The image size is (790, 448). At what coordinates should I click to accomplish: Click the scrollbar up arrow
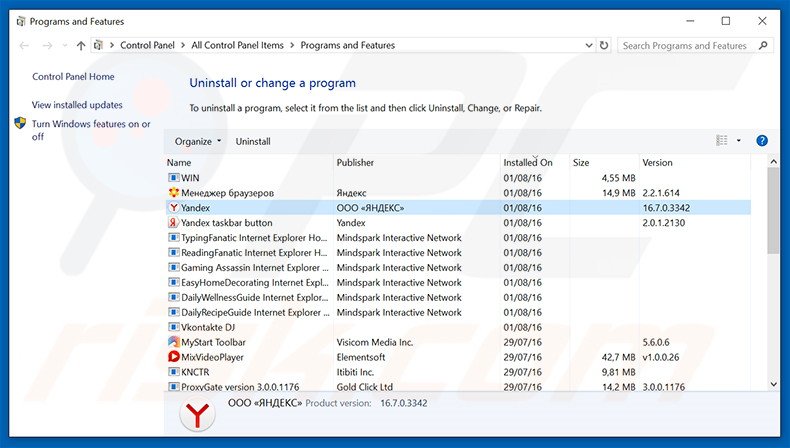(x=773, y=162)
